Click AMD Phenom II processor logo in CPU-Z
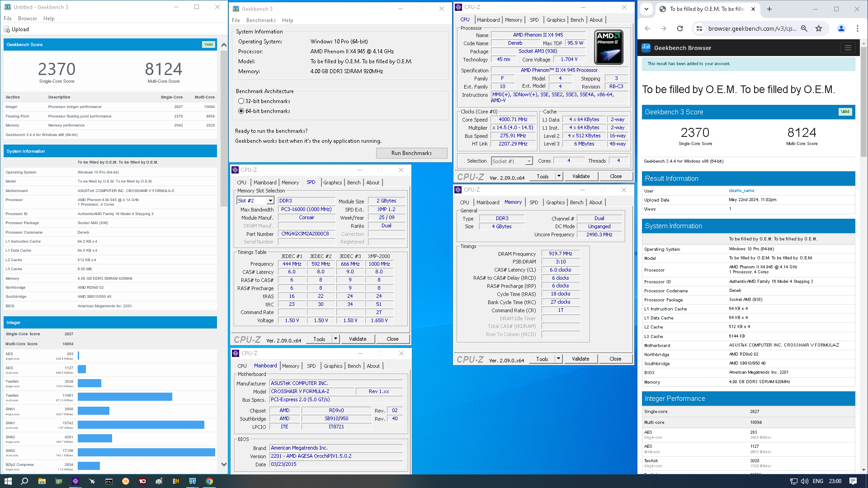Viewport: 868px width, 488px height. pos(609,47)
